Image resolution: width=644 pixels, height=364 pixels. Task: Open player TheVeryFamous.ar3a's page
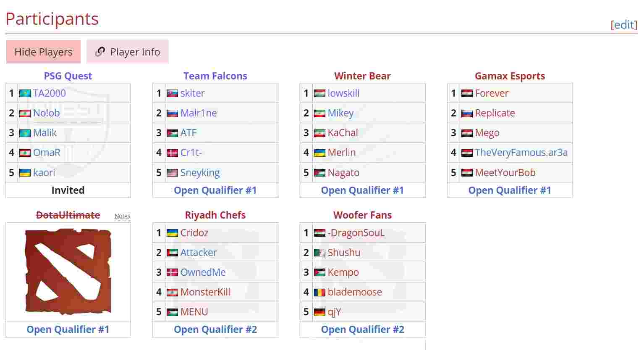tap(521, 153)
